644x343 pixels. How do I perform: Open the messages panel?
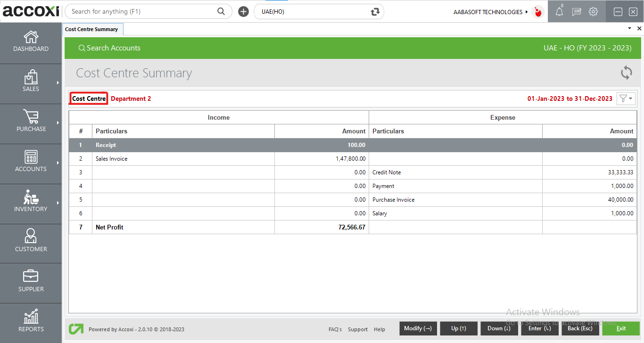click(576, 11)
